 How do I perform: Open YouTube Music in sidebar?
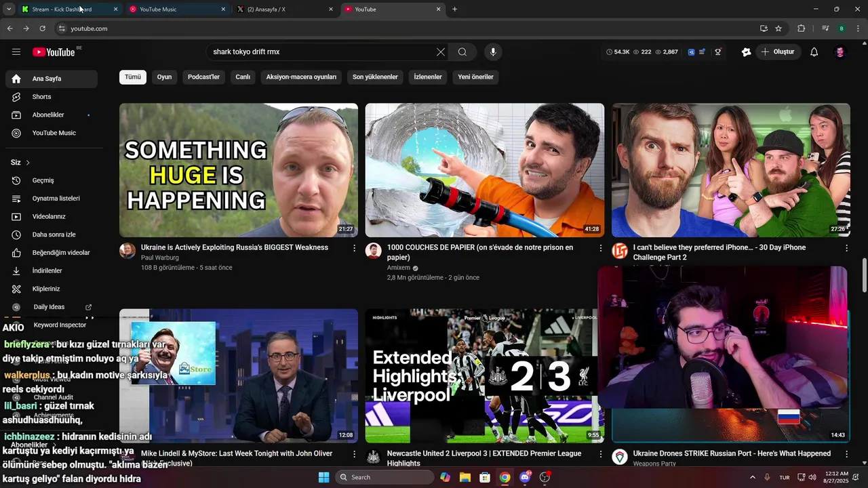click(x=52, y=134)
